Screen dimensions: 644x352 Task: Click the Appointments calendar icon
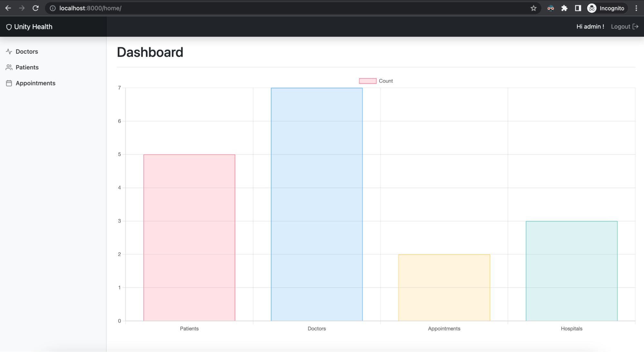[9, 83]
